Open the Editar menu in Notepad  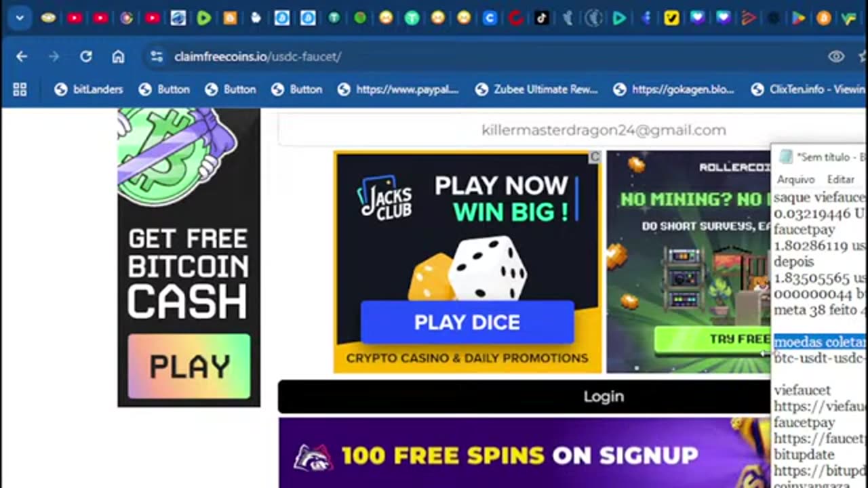[841, 180]
